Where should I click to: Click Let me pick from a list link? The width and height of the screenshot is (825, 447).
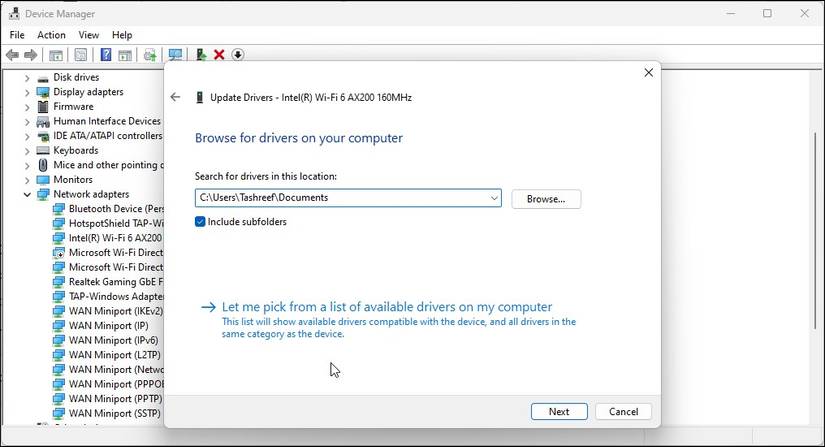coord(387,307)
